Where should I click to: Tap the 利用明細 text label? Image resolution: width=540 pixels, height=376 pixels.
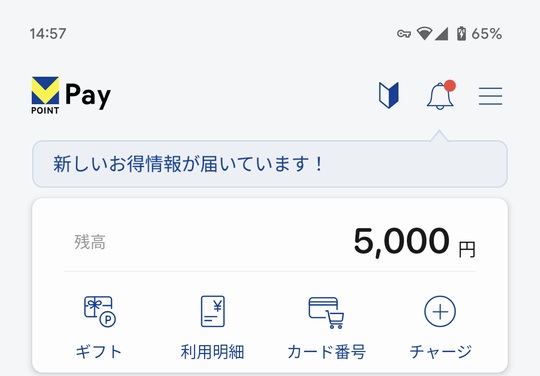pos(212,352)
